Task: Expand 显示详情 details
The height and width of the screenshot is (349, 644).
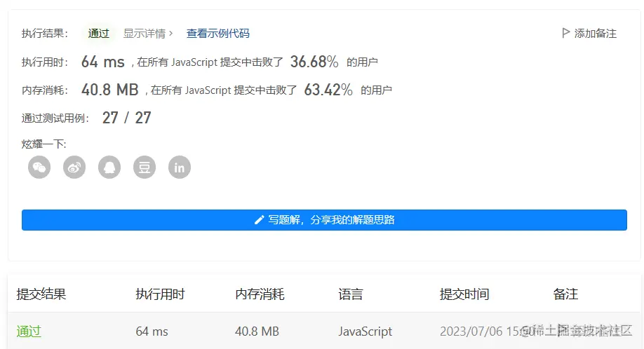Action: [x=148, y=34]
